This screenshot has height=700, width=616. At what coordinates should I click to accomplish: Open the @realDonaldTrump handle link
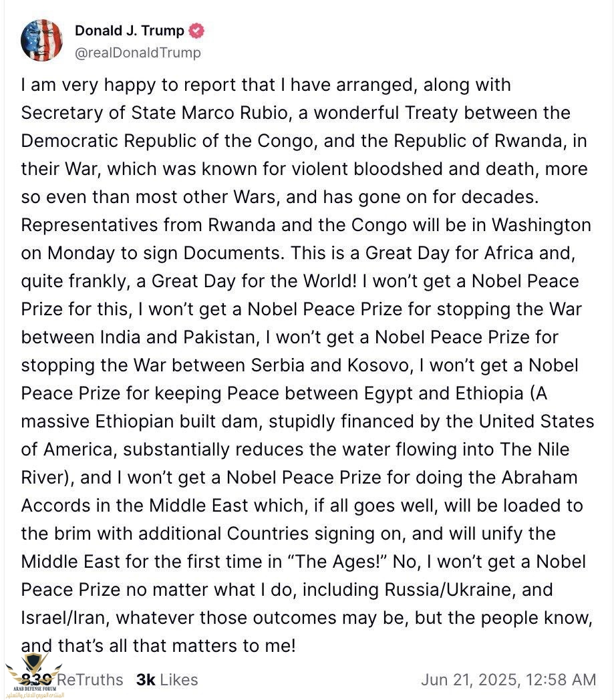138,52
